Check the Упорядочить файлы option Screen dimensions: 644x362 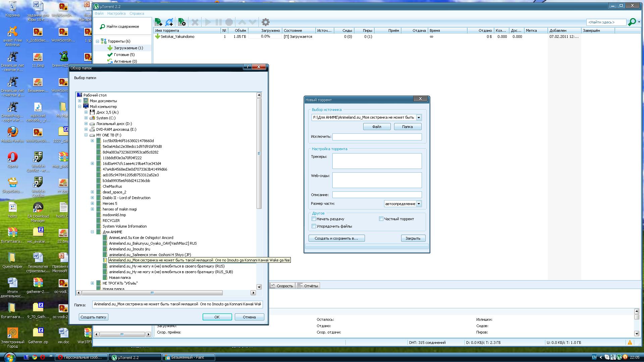coord(314,226)
